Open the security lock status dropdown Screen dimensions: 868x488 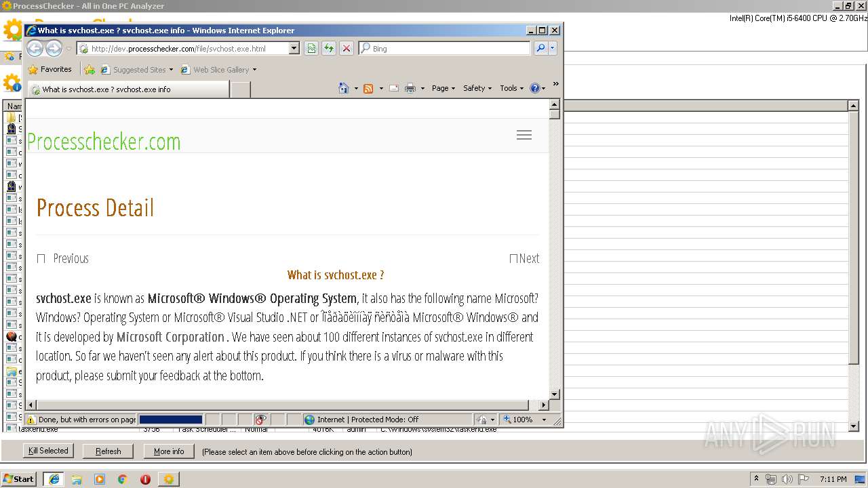click(486, 420)
